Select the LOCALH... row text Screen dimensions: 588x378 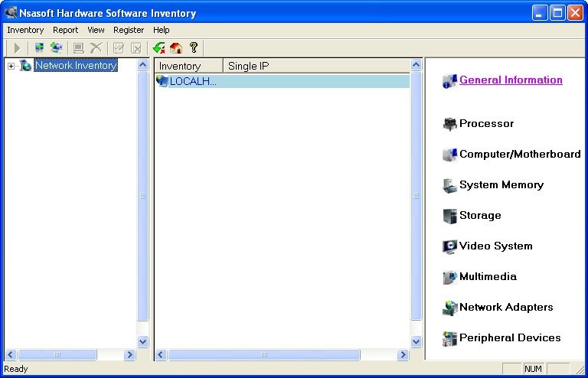click(x=193, y=81)
